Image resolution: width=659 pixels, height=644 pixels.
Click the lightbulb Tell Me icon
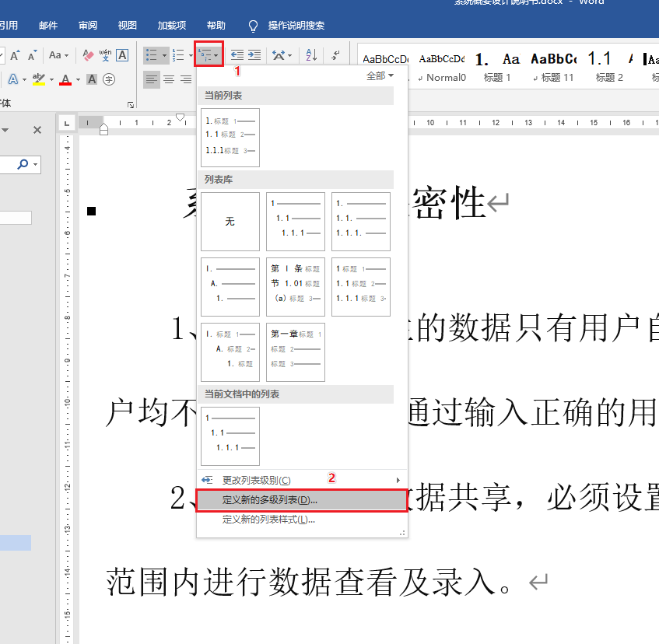[x=253, y=26]
